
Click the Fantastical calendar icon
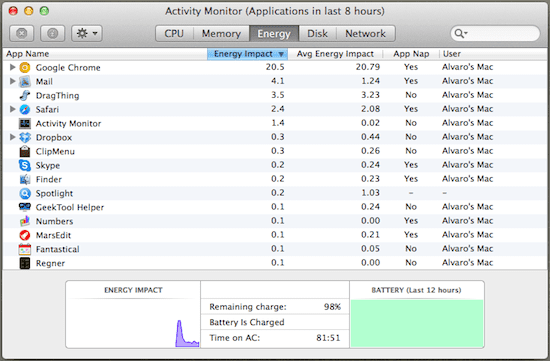coord(25,249)
